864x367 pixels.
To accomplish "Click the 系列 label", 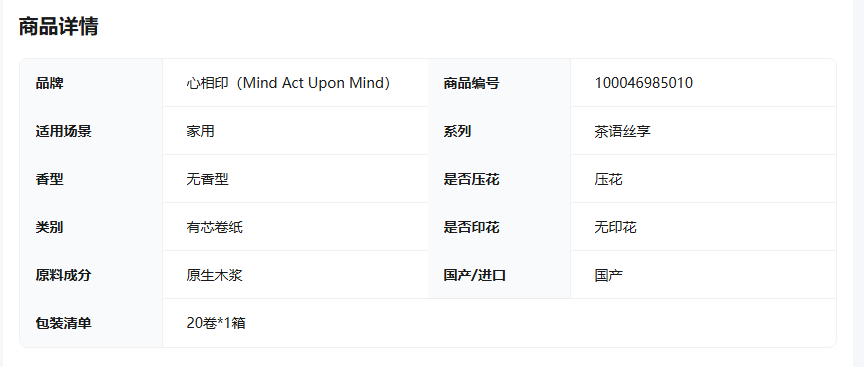I will pos(457,132).
